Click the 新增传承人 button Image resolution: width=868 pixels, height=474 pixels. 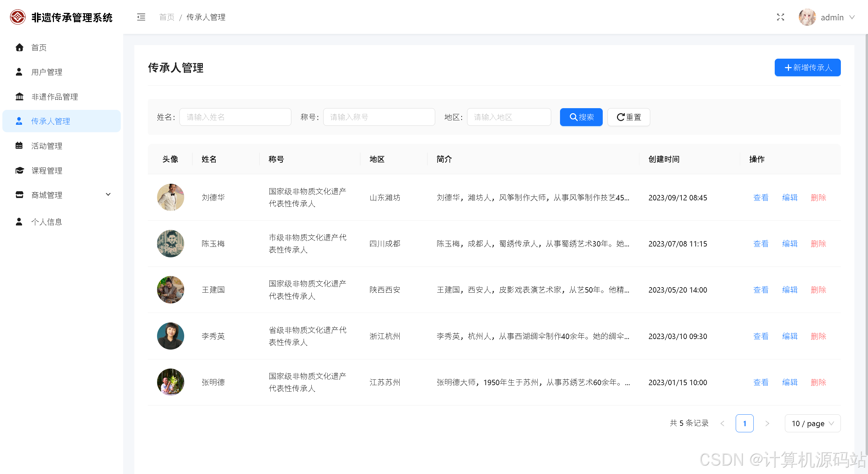[807, 67]
